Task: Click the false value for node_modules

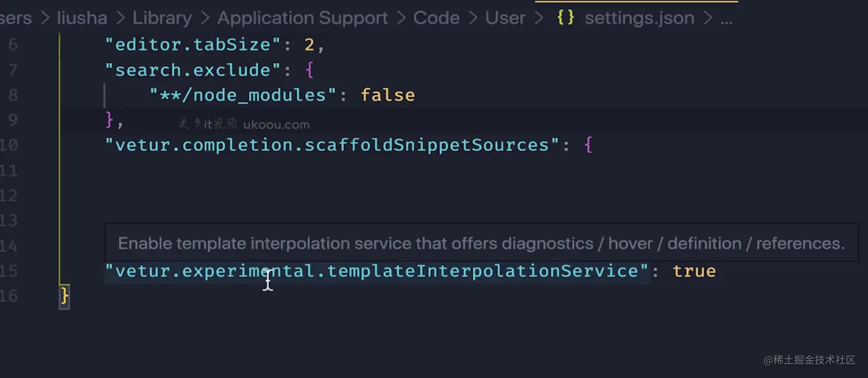Action: (x=387, y=95)
